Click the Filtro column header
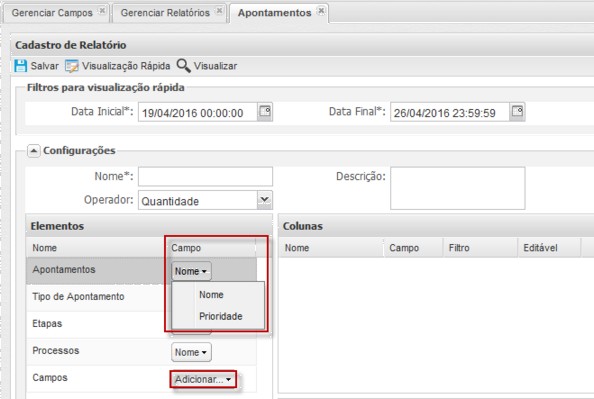This screenshot has height=399, width=594. [x=480, y=248]
